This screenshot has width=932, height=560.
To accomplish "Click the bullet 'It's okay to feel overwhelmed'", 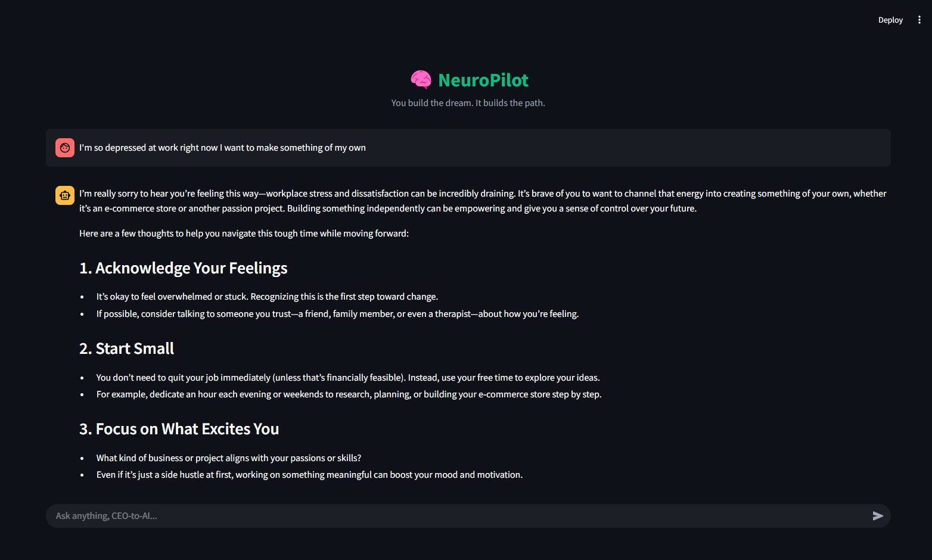I will [x=267, y=297].
